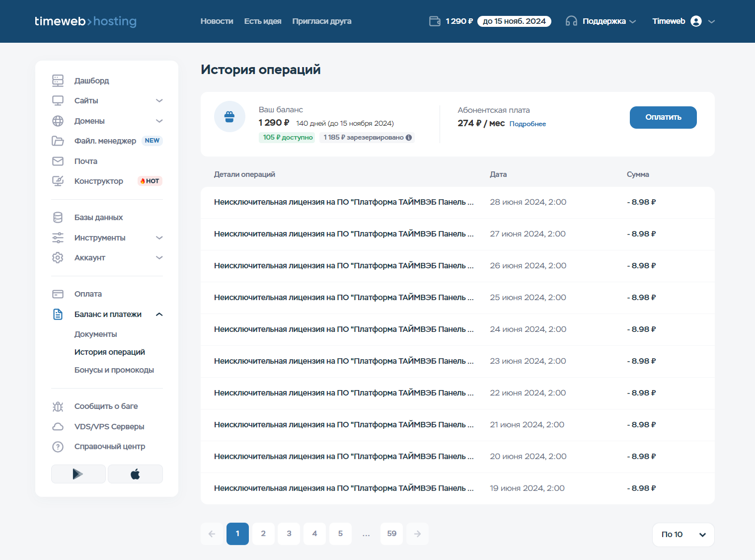
Task: Open Бонусы и промокоды submenu item
Action: pyautogui.click(x=114, y=370)
